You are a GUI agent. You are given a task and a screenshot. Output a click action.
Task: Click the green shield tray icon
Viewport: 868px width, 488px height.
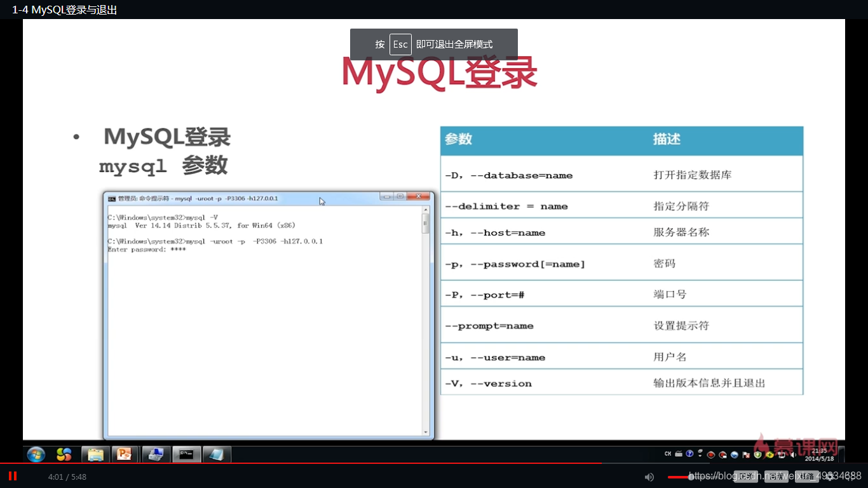click(757, 455)
